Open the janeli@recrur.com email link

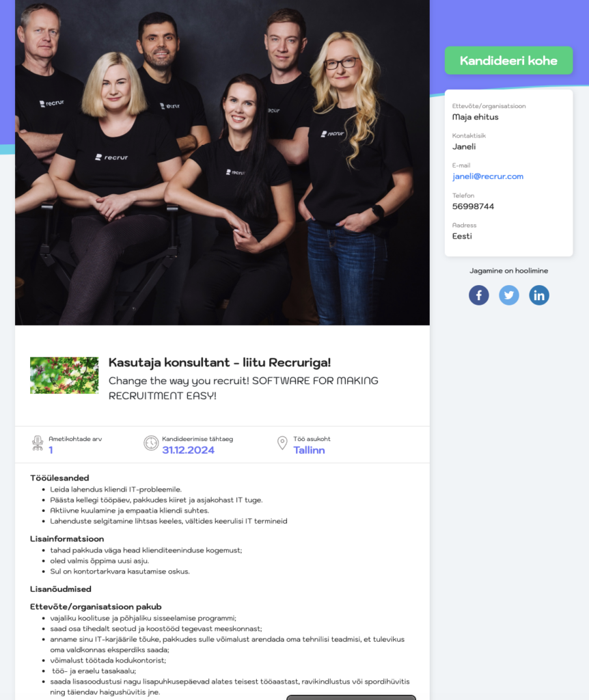[488, 176]
